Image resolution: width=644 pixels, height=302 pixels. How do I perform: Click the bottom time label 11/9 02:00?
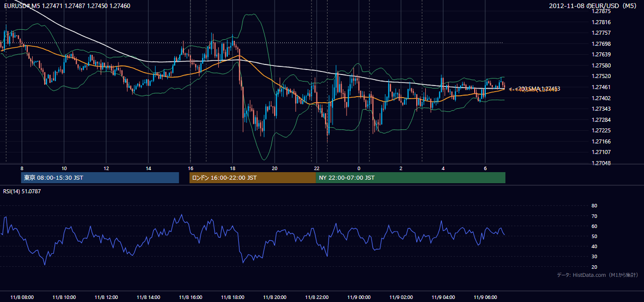click(401, 297)
